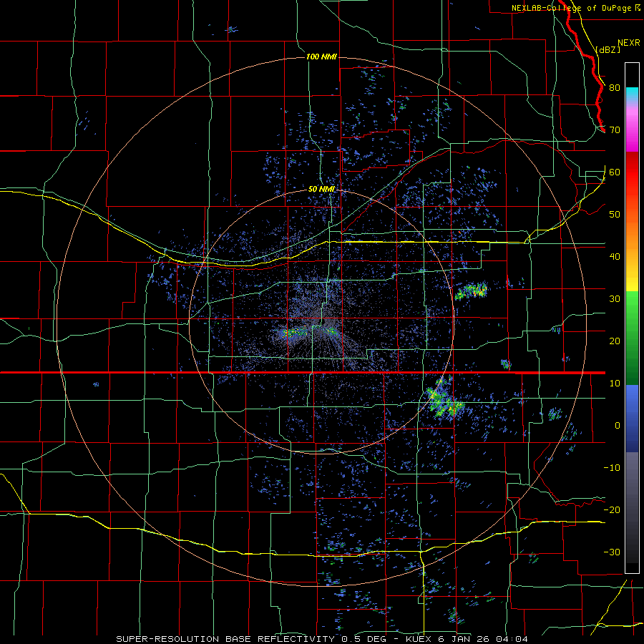Screen dimensions: 644x644
Task: Click the 10 value on the dBZ scale
Action: [x=615, y=384]
